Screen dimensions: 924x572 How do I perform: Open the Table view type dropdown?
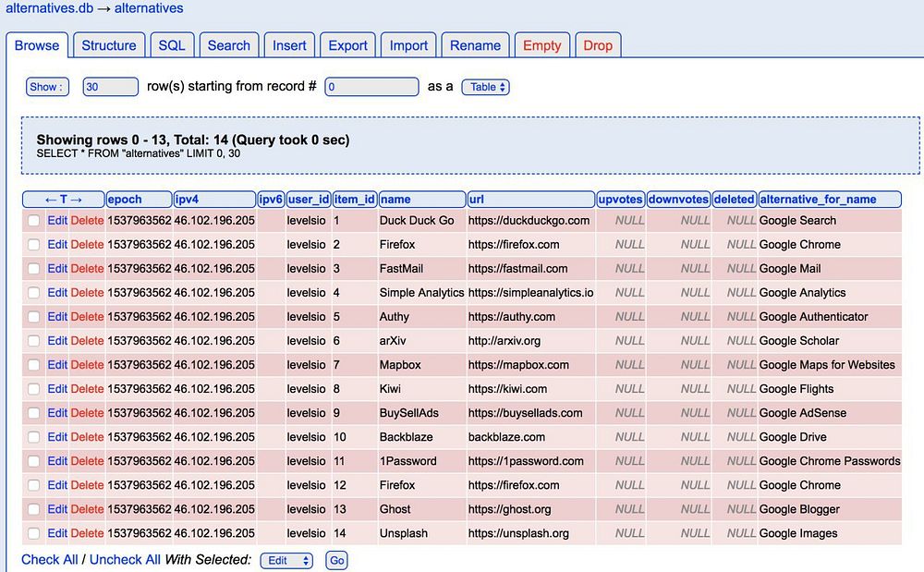click(x=486, y=87)
